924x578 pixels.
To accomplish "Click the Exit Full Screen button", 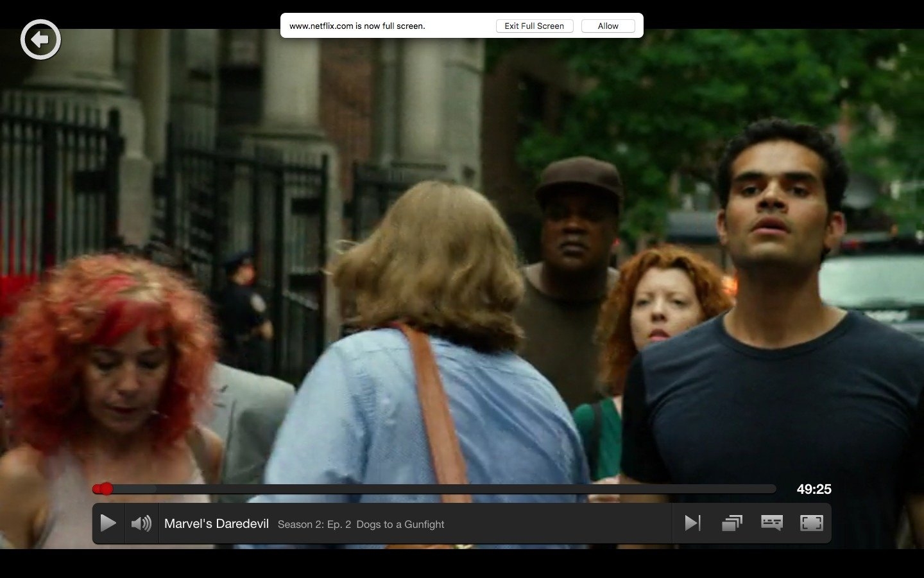I will pos(534,26).
